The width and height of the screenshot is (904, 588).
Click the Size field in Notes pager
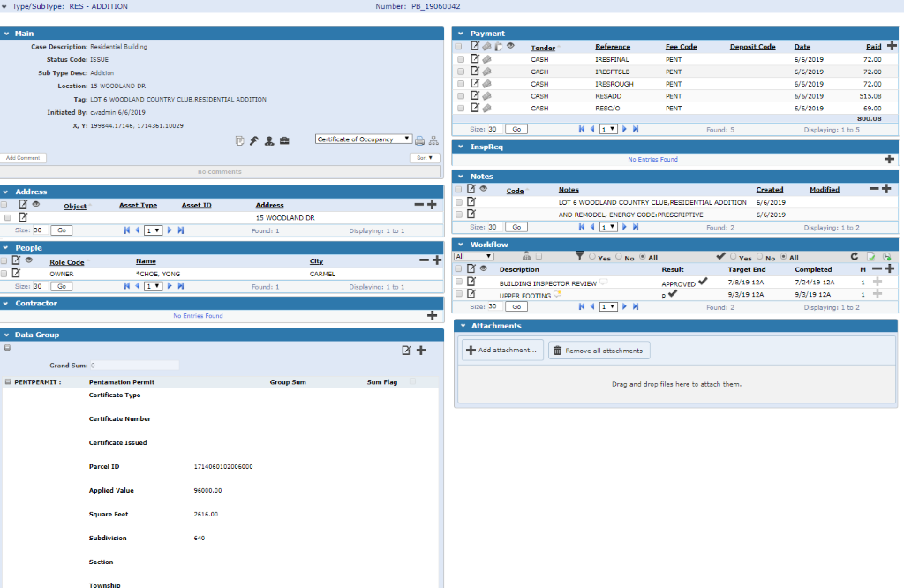[493, 227]
